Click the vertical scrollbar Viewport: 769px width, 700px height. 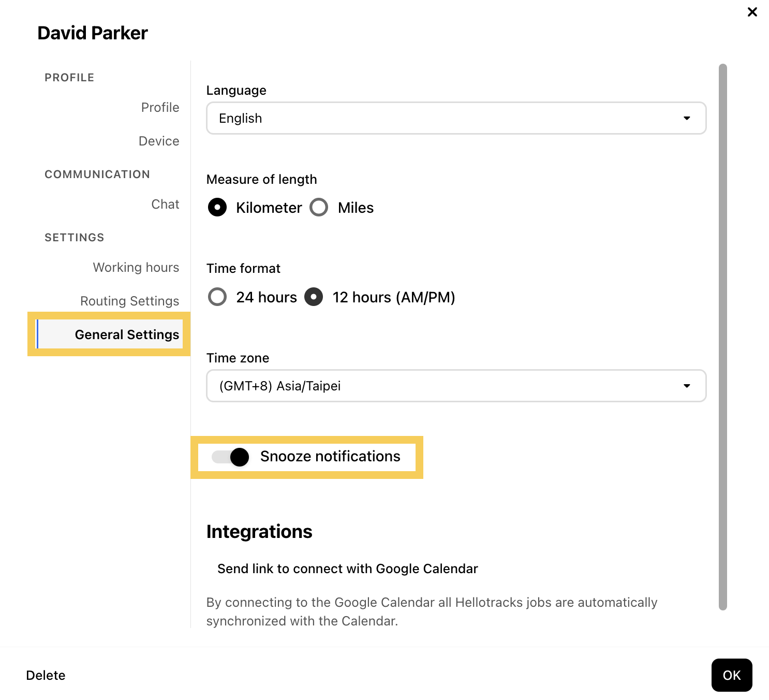click(x=723, y=337)
